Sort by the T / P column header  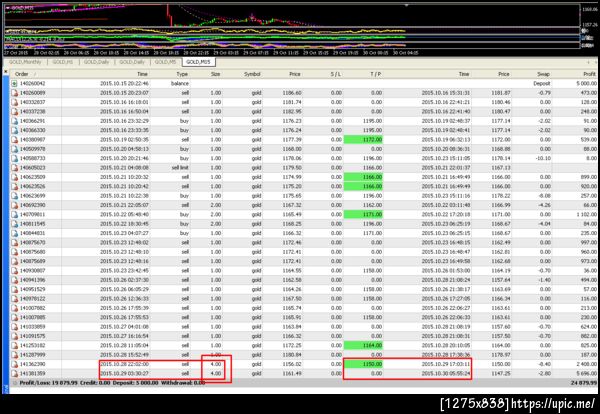pyautogui.click(x=376, y=74)
